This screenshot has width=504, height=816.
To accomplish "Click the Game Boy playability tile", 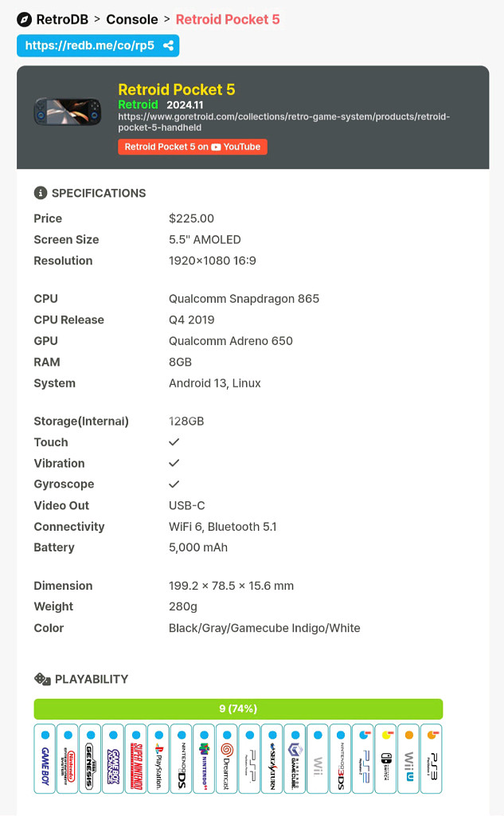I will tap(45, 758).
